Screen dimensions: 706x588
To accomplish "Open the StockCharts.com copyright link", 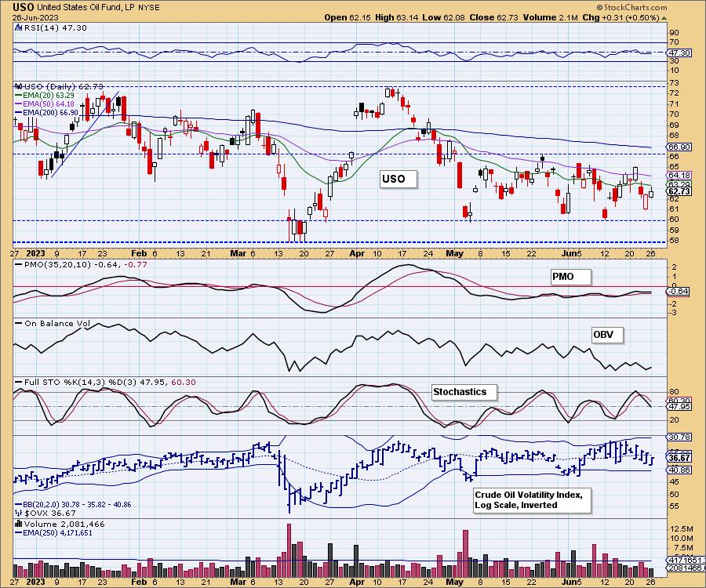I will pos(631,7).
